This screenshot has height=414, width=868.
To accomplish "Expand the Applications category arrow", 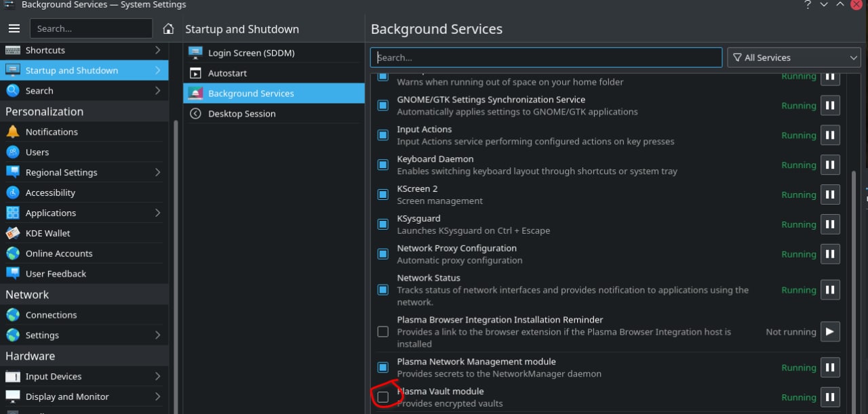I will click(x=157, y=213).
